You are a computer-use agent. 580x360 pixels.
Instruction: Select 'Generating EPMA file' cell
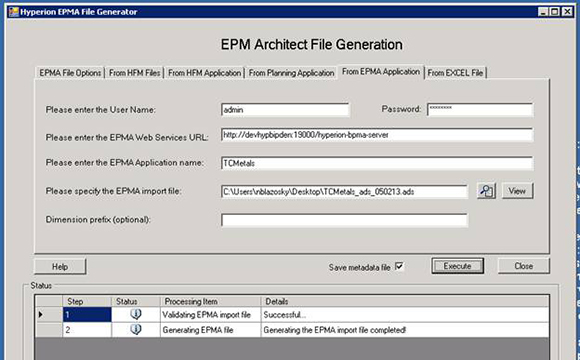coord(210,330)
